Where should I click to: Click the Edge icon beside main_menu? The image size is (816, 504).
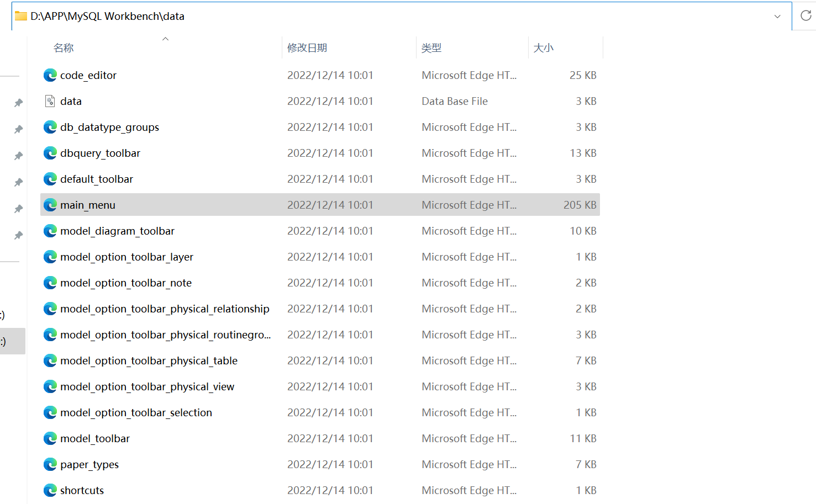click(x=50, y=205)
